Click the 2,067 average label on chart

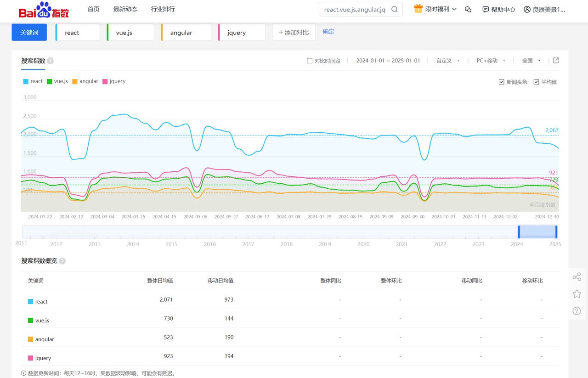(x=552, y=130)
